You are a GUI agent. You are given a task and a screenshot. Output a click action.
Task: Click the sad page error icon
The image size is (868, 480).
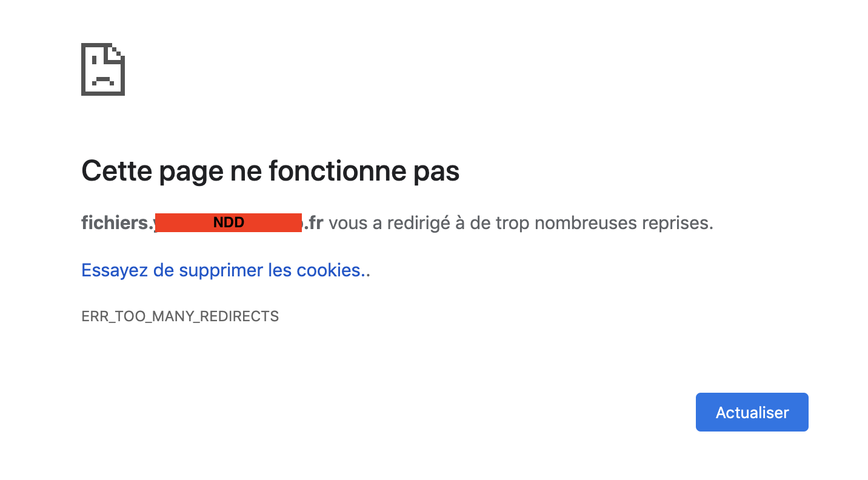tap(103, 69)
